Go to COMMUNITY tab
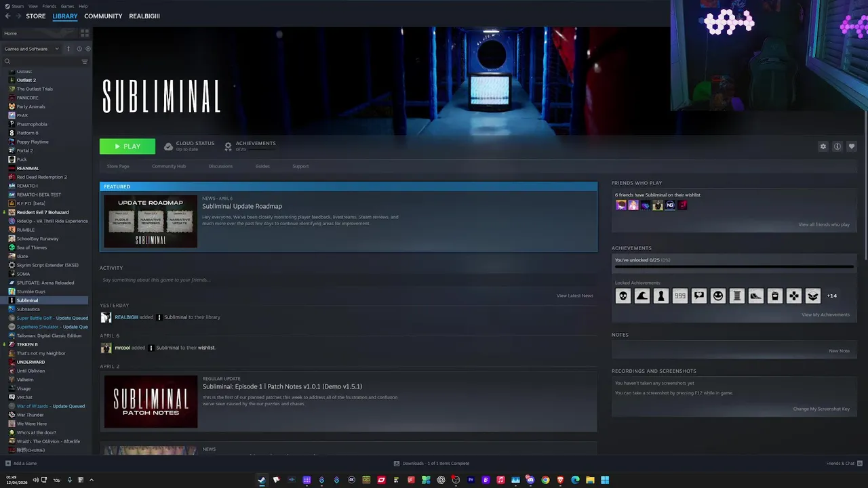Viewport: 868px width, 488px height. point(103,16)
